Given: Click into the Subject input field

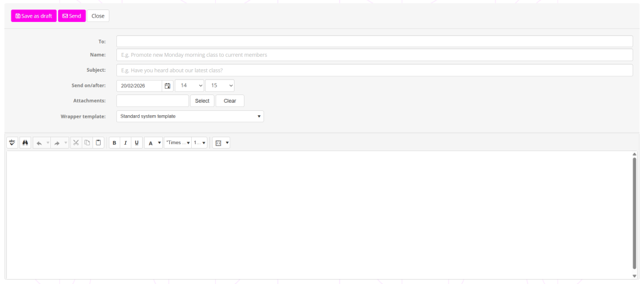Looking at the screenshot, I should [x=374, y=70].
